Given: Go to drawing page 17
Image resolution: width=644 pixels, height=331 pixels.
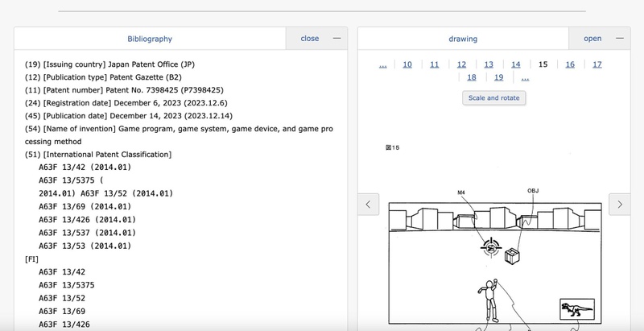Looking at the screenshot, I should point(597,64).
